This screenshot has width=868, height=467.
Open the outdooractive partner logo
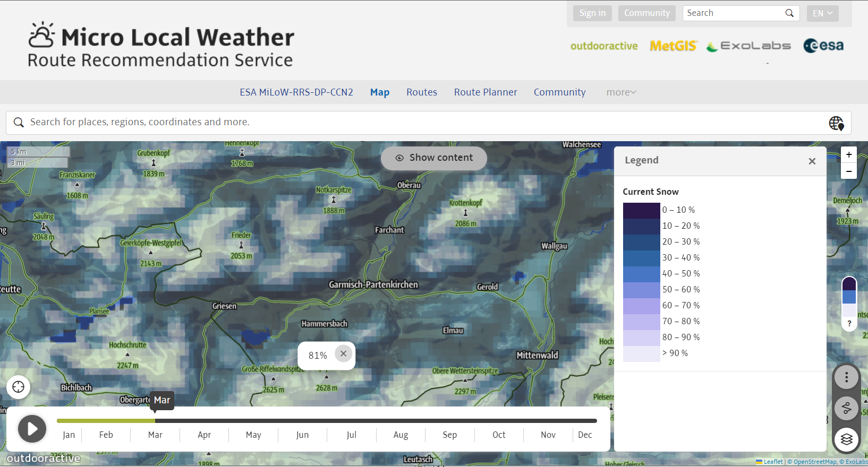click(x=604, y=46)
